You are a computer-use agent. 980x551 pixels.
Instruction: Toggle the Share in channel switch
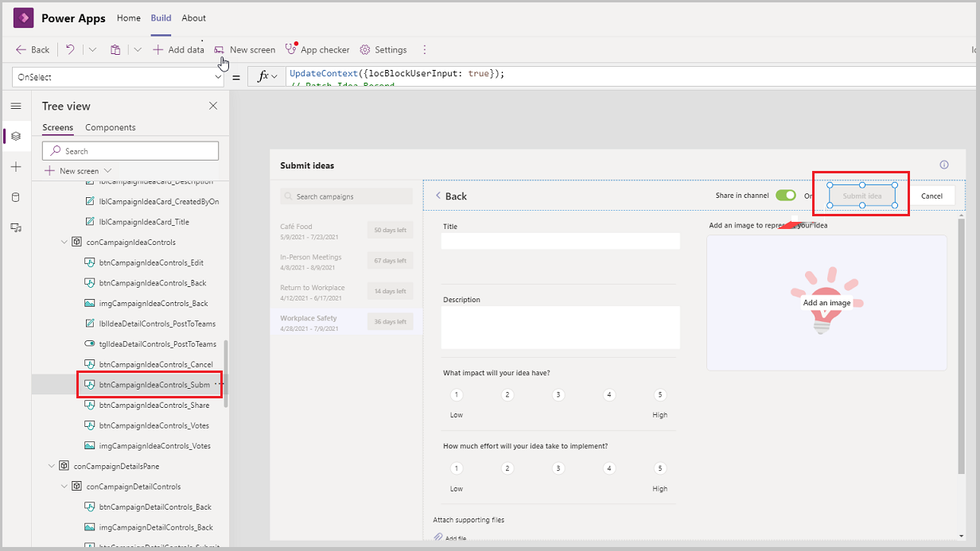click(x=786, y=196)
